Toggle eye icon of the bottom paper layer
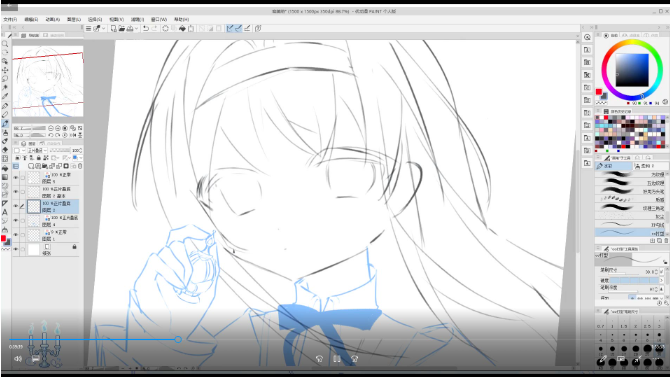Viewport: 670px width, 377px height. (x=16, y=249)
